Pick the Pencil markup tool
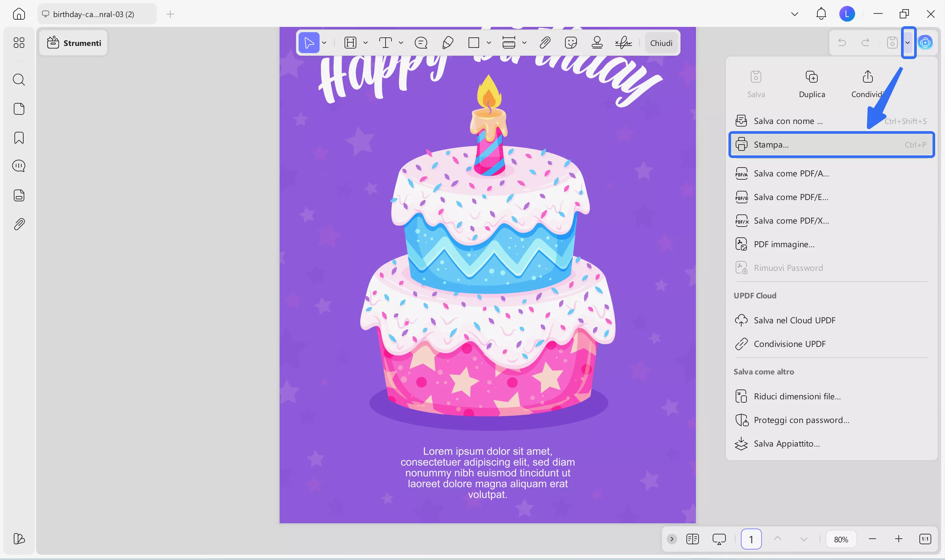945x560 pixels. pyautogui.click(x=448, y=43)
